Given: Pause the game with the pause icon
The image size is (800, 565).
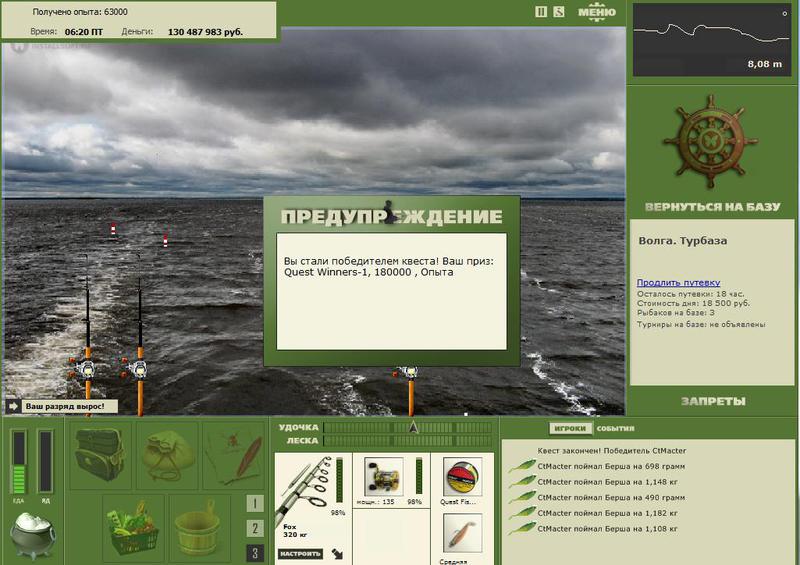Looking at the screenshot, I should click(x=541, y=12).
